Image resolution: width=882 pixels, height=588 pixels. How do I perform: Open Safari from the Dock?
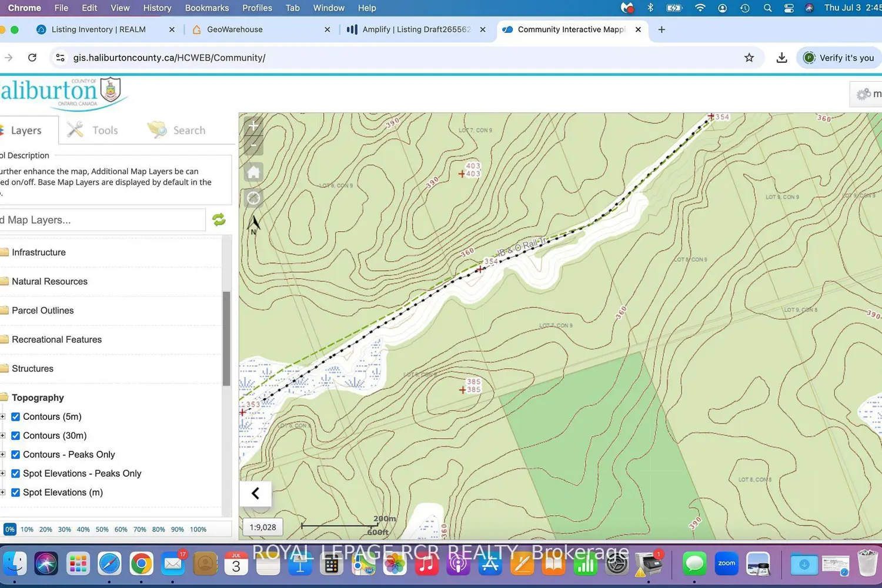109,564
